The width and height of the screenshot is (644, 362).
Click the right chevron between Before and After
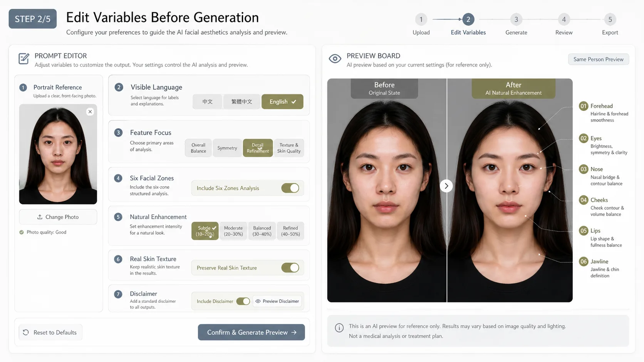[x=446, y=186]
